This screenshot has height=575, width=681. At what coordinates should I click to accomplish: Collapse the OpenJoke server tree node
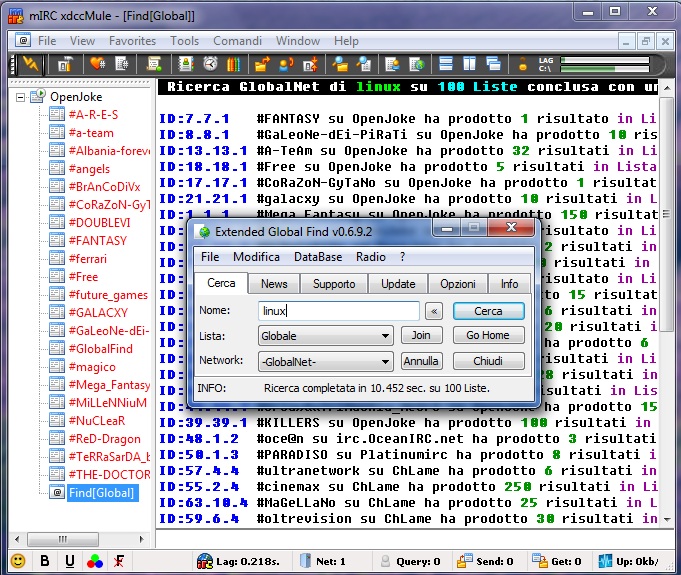click(x=22, y=97)
